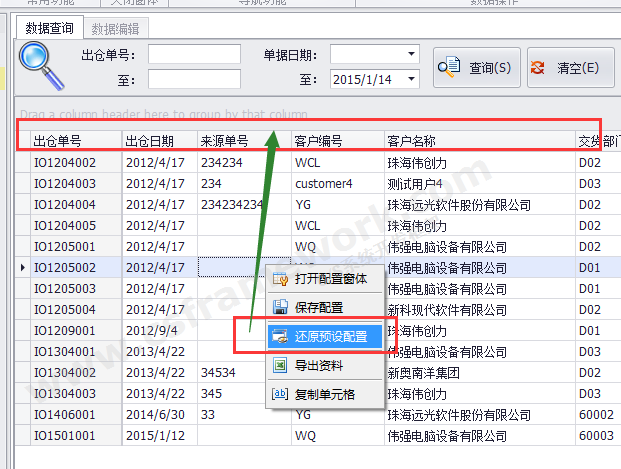The height and width of the screenshot is (469, 621).
Task: Click the 出仓单号 input field
Action: (194, 54)
